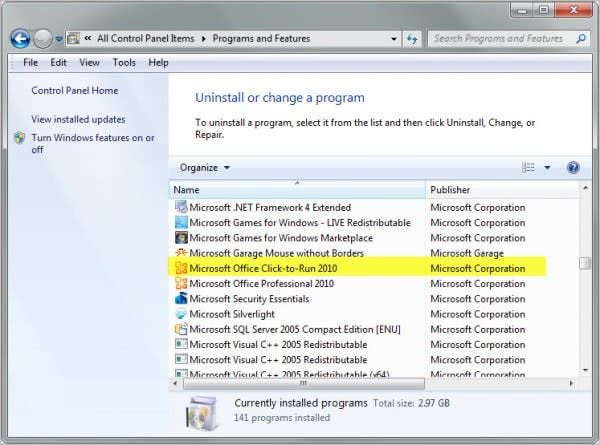Open the Edit menu
The height and width of the screenshot is (445, 600).
pos(59,62)
